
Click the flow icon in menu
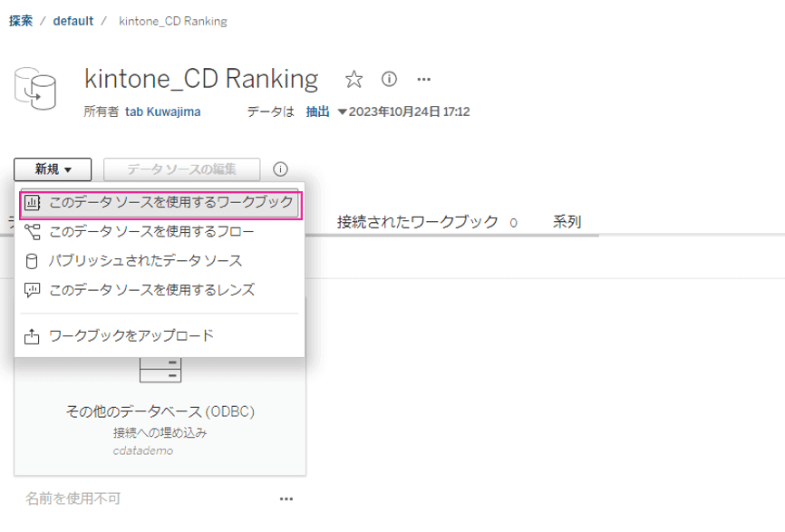click(x=32, y=232)
